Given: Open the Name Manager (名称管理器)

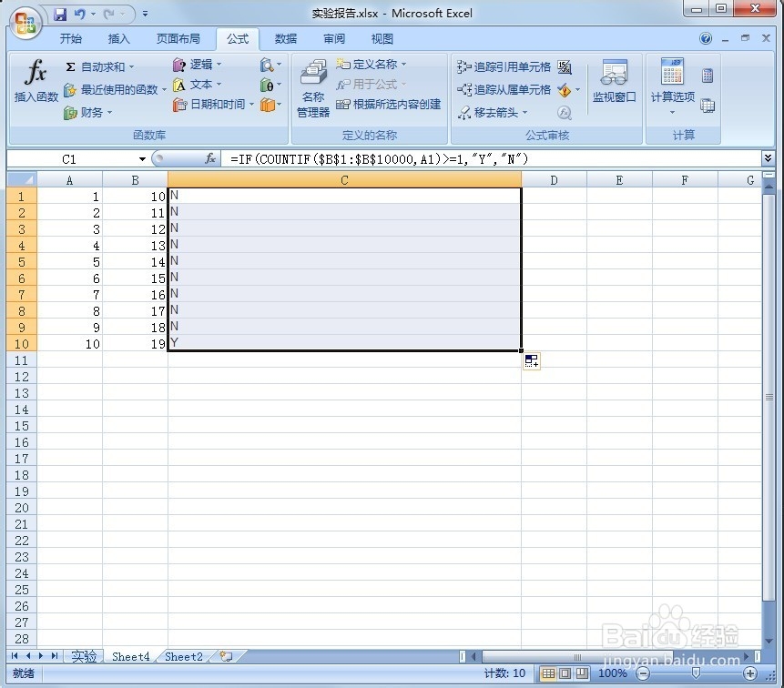Looking at the screenshot, I should coord(313,88).
